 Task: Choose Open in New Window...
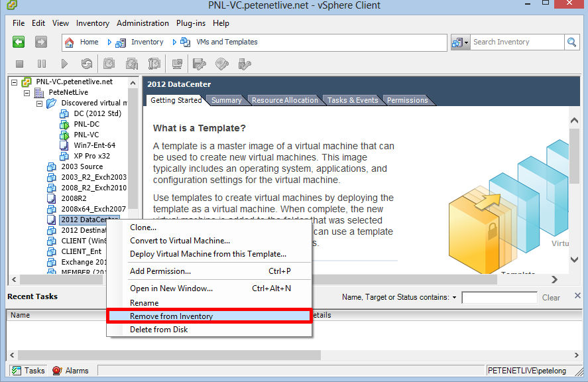point(209,288)
